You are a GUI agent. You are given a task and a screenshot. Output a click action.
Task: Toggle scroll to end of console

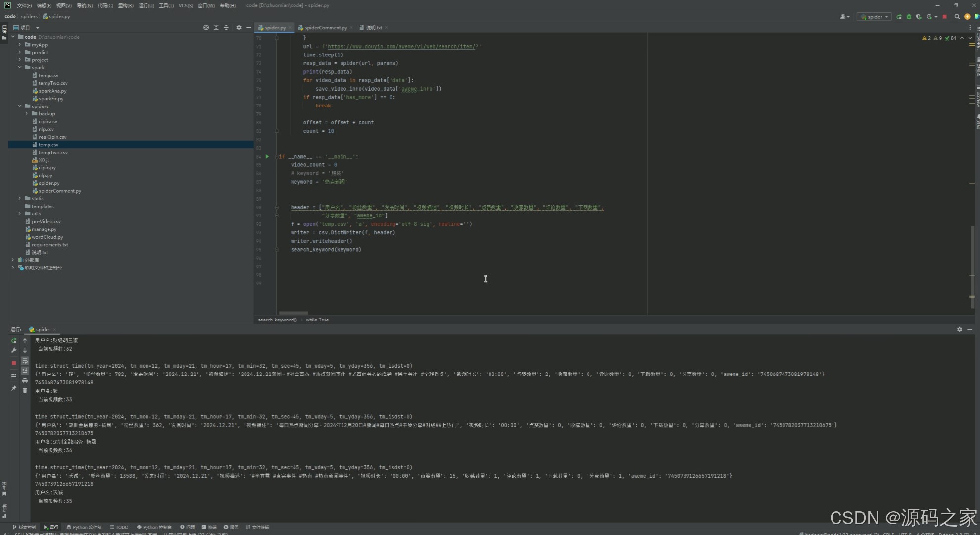(25, 371)
